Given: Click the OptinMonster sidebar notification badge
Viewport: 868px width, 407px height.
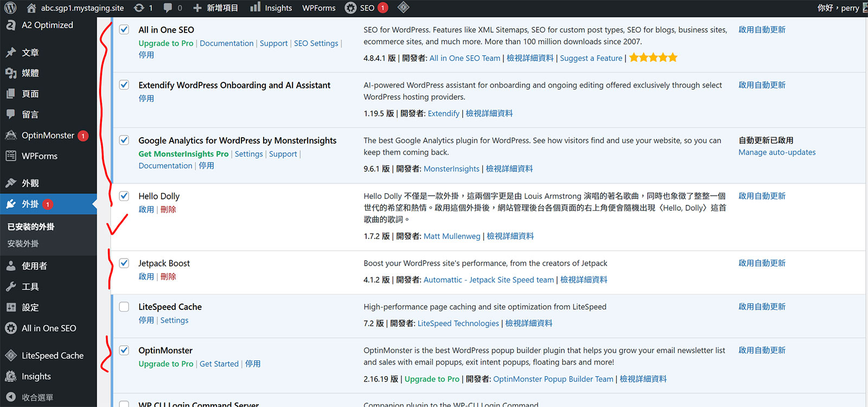Looking at the screenshot, I should tap(83, 136).
